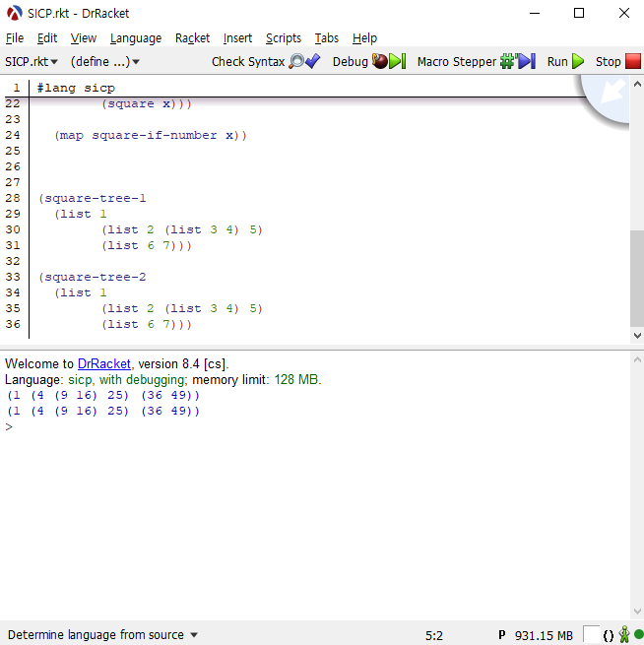Click the parentheses indicator in status bar
The image size is (644, 645).
[608, 635]
